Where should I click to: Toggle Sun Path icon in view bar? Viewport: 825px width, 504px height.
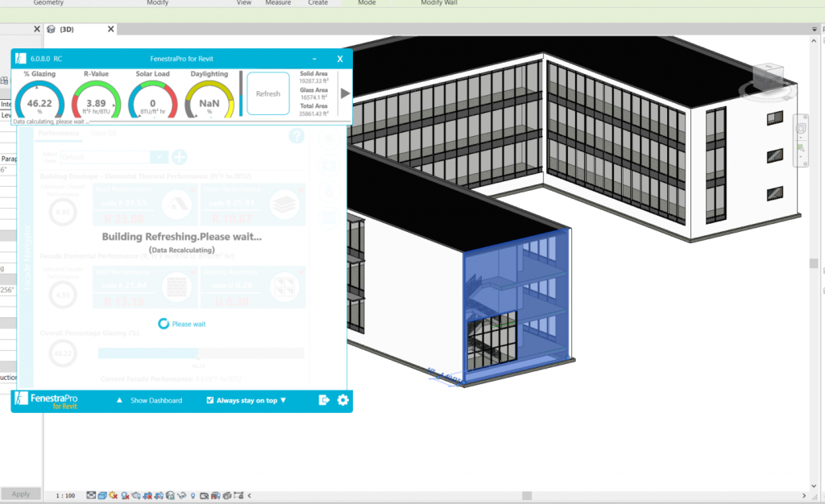(x=113, y=495)
